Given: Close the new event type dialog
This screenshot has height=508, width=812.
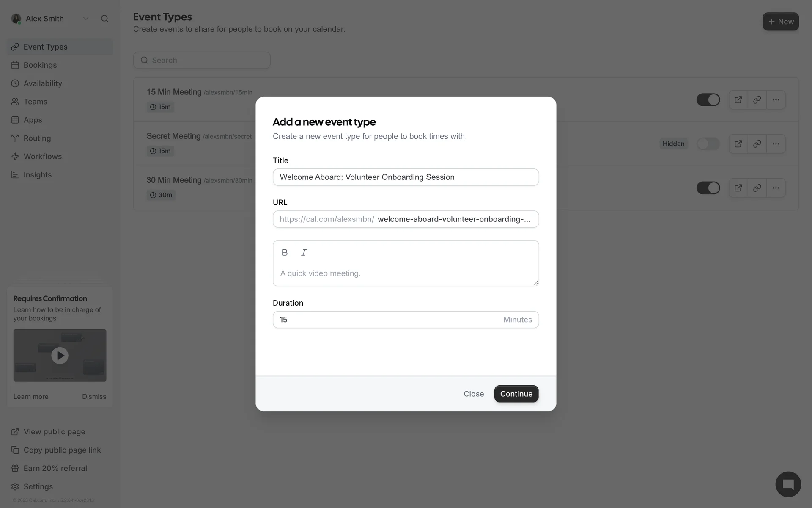Looking at the screenshot, I should coord(474,394).
